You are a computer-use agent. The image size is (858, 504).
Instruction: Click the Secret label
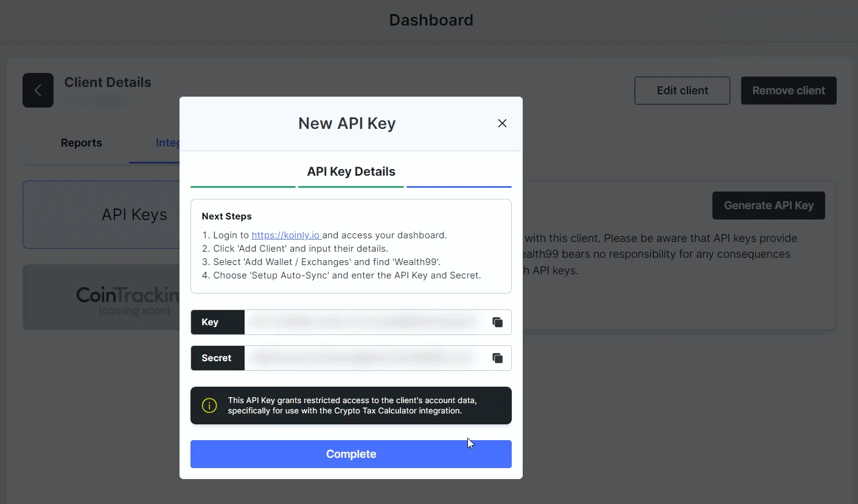(217, 358)
